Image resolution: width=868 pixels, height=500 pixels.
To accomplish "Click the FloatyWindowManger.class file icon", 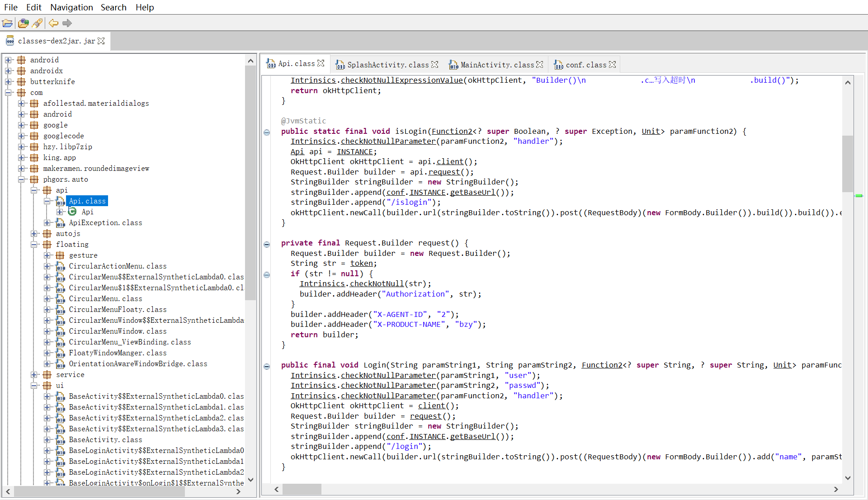I will pyautogui.click(x=61, y=353).
